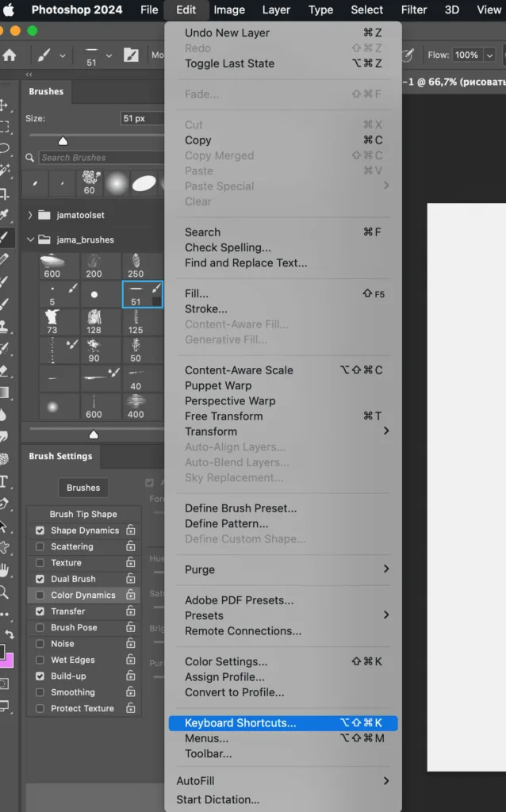Open the Purge submenu
The image size is (506, 812).
283,569
